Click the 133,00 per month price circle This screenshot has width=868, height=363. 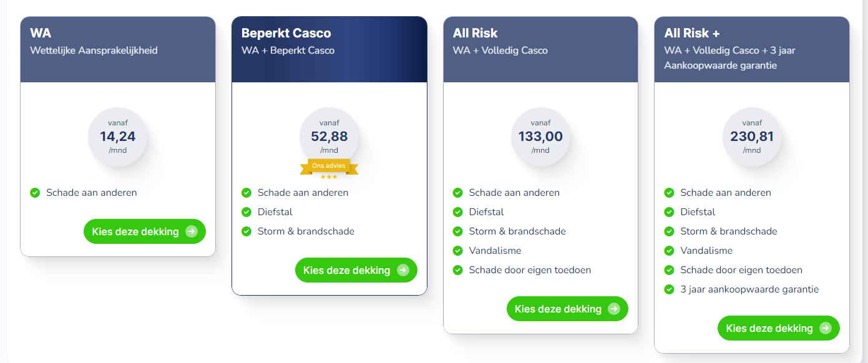point(540,137)
